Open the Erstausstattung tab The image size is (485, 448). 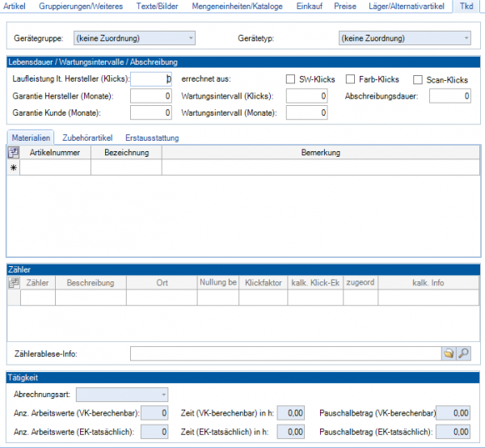click(x=150, y=137)
